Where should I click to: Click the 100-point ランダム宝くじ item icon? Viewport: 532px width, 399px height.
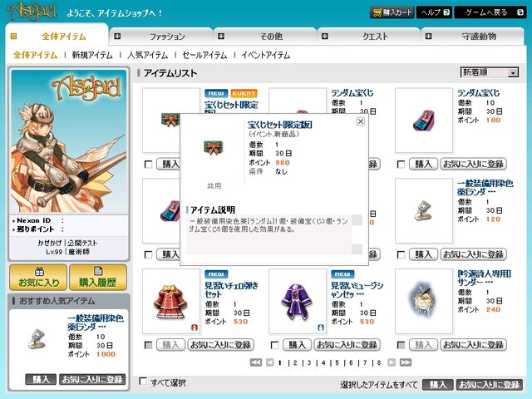(x=424, y=121)
